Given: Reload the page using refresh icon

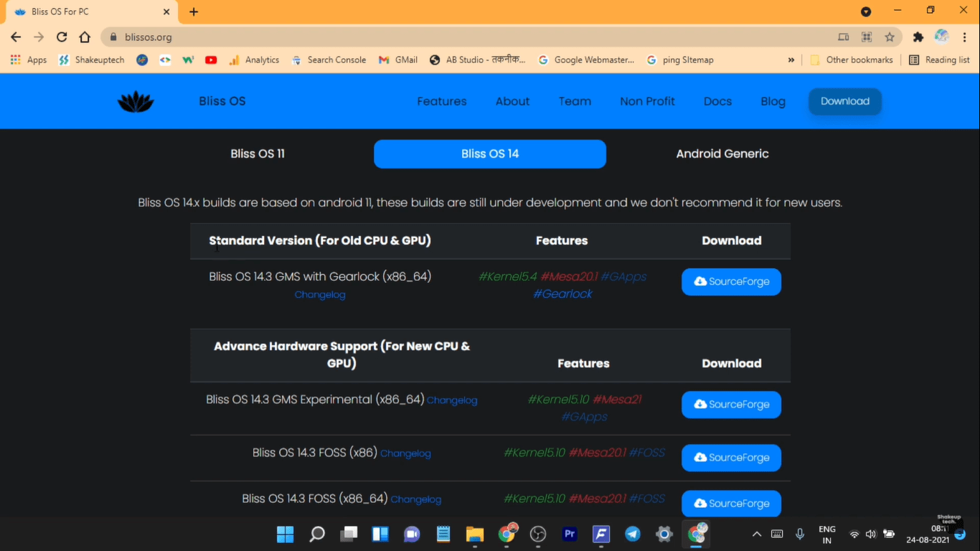Looking at the screenshot, I should [61, 37].
